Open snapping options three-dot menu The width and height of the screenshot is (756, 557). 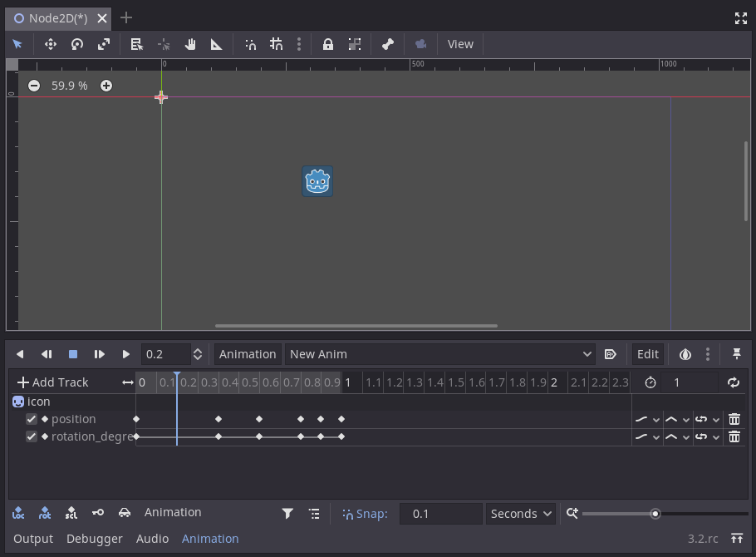click(x=299, y=44)
